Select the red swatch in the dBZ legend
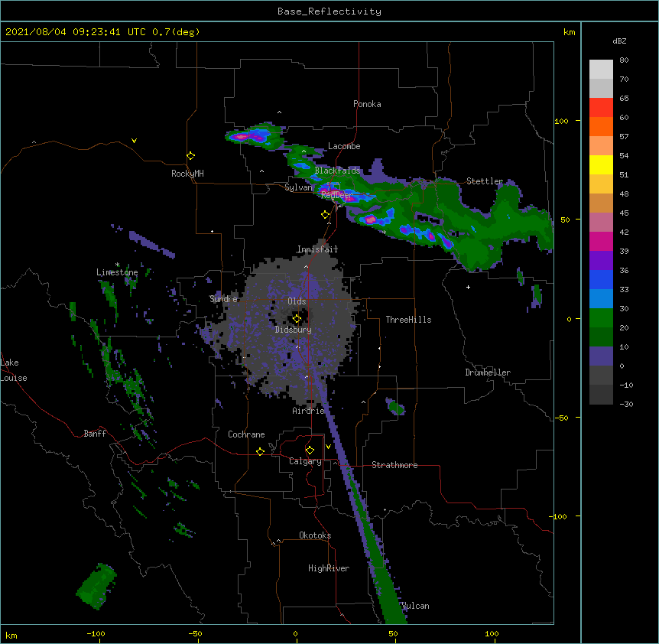Screen dimensions: 659x644 [601, 108]
